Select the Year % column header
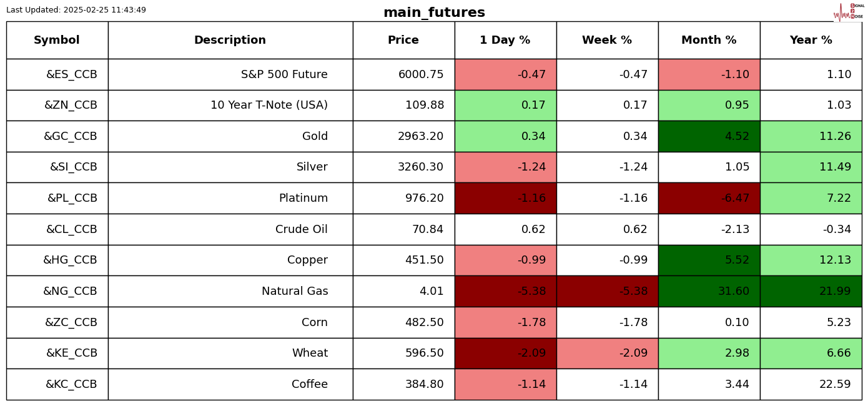Screen dimensions: 868x406 (811, 40)
